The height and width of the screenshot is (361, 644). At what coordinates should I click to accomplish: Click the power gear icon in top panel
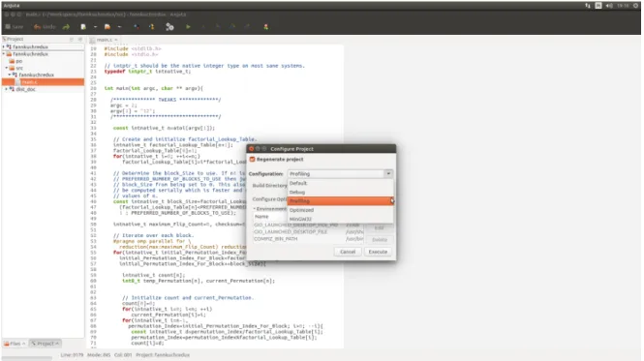(x=635, y=6)
